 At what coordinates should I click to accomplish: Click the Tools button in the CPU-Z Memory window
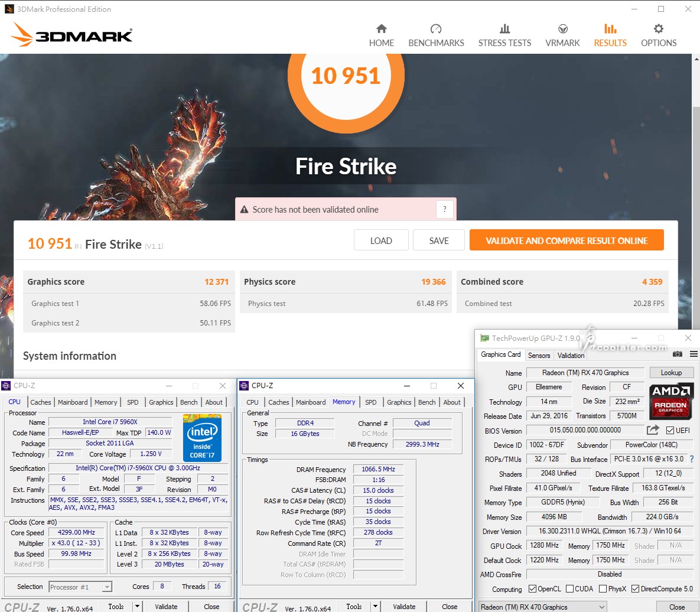pos(354,606)
